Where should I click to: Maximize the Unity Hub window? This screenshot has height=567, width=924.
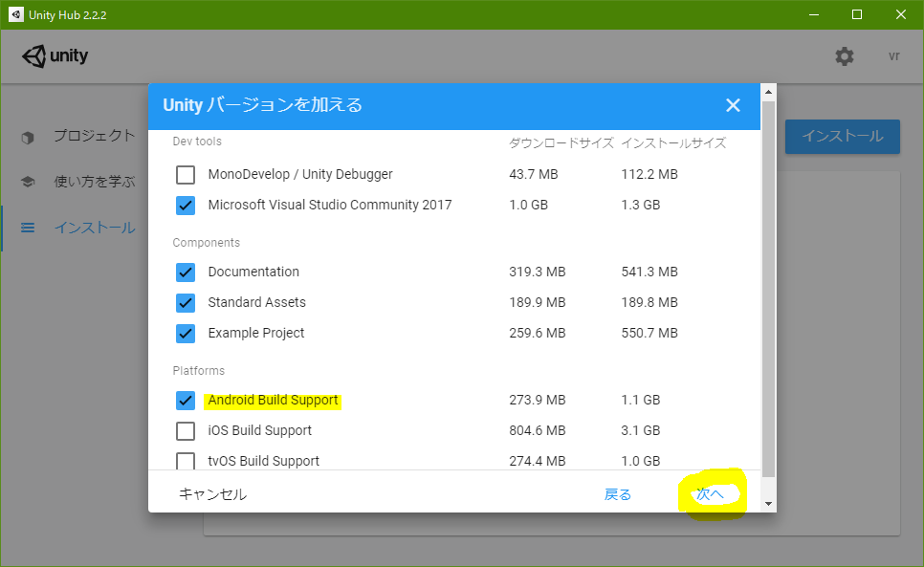click(x=857, y=14)
